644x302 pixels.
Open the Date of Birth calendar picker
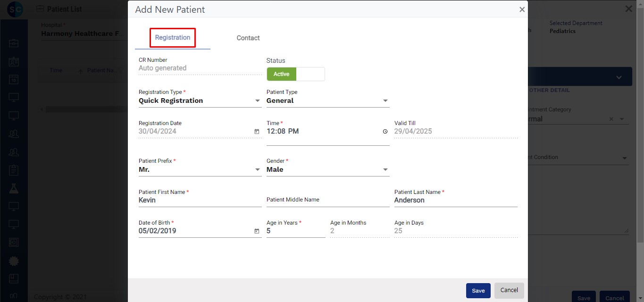tap(257, 231)
